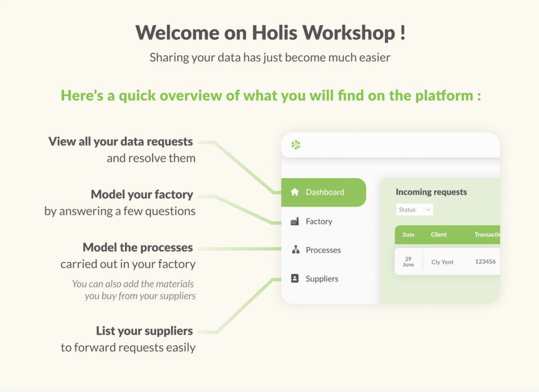The height and width of the screenshot is (392, 539).
Task: Open the Suppliers menu label
Action: click(322, 279)
